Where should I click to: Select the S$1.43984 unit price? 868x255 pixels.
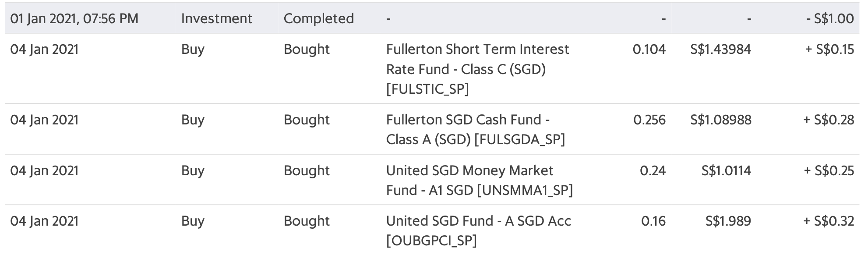pos(721,49)
